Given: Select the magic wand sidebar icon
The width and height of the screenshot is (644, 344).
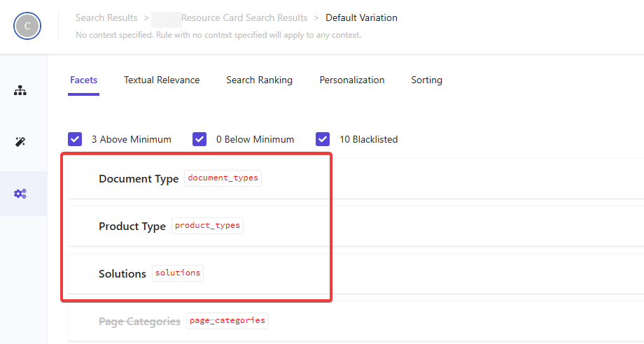Looking at the screenshot, I should click(x=20, y=142).
